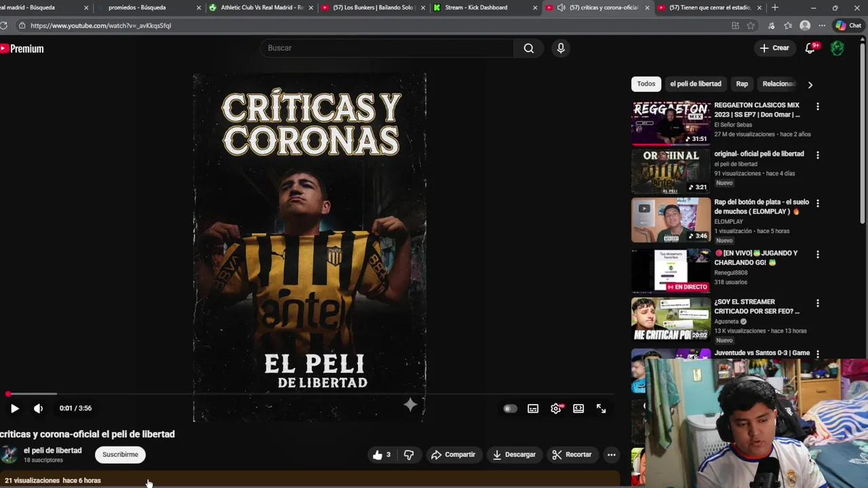Show more filter chips with arrow
868x488 pixels.
[x=810, y=85]
